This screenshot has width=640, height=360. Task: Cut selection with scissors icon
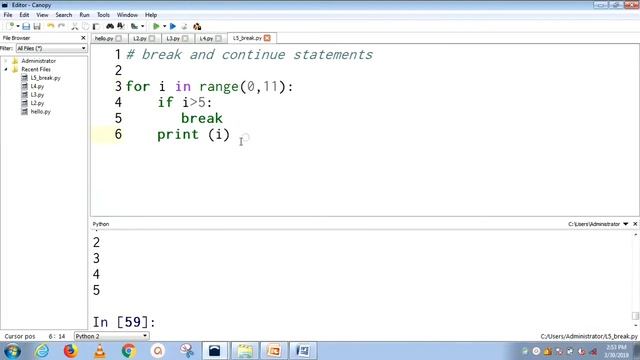click(75, 27)
